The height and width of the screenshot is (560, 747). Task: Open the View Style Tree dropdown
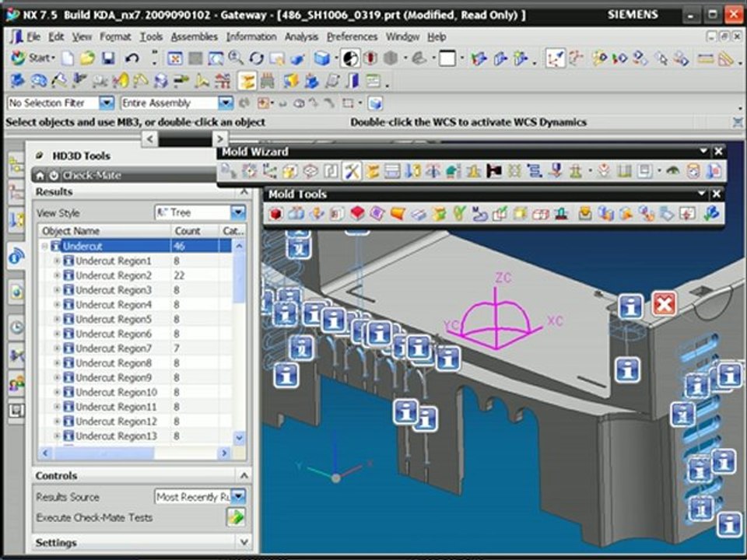click(238, 212)
